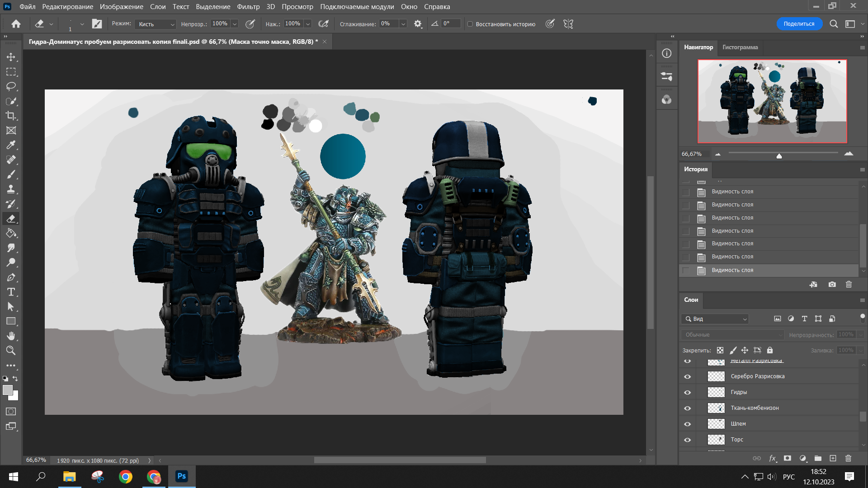Hide the Шлем layer
The image size is (868, 488).
coord(687,424)
